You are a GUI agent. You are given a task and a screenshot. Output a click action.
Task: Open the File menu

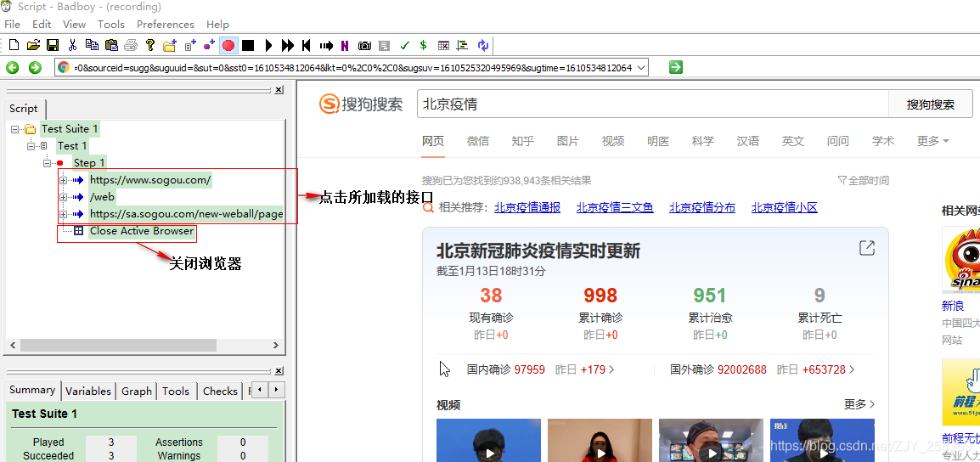pyautogui.click(x=12, y=25)
